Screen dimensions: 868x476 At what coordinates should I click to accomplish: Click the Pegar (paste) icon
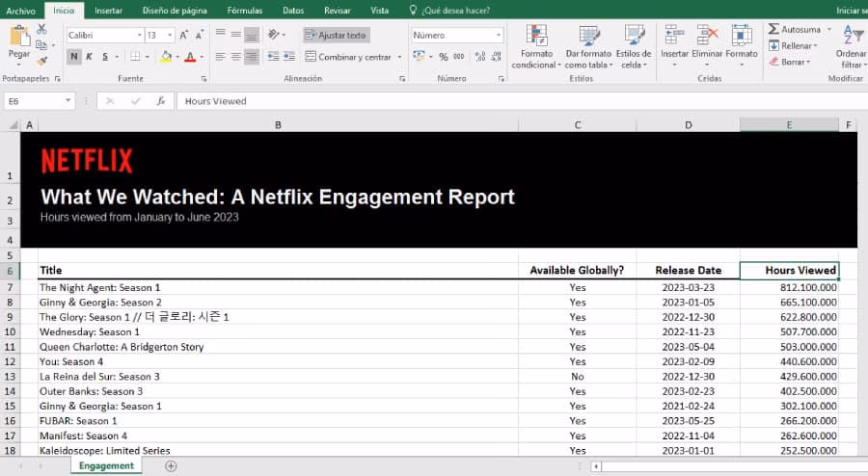point(20,36)
